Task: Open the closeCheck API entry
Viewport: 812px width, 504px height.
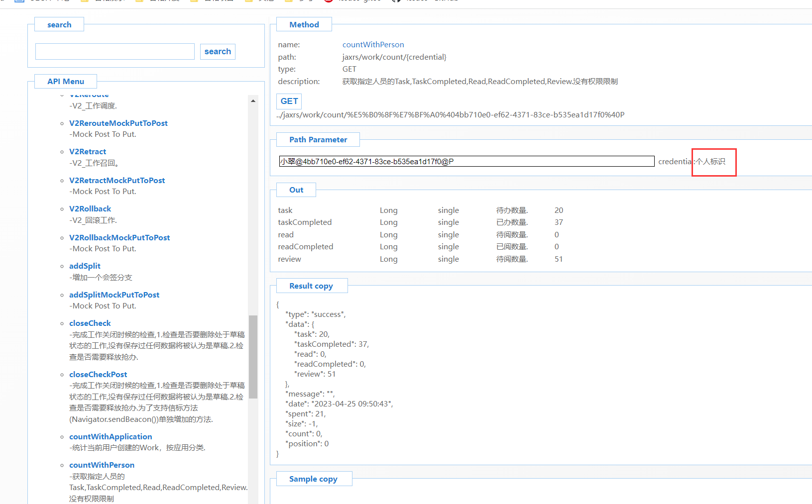Action: pos(90,323)
